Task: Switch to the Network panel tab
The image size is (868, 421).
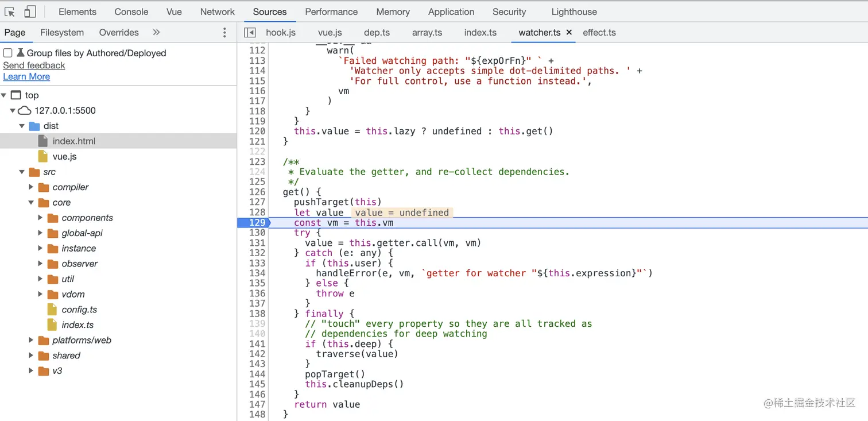Action: pos(218,11)
